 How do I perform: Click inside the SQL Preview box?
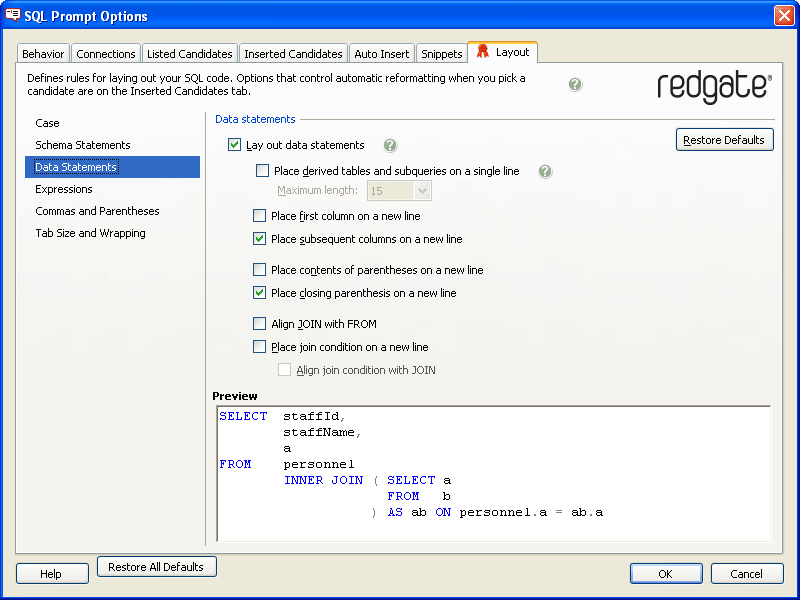coord(493,473)
